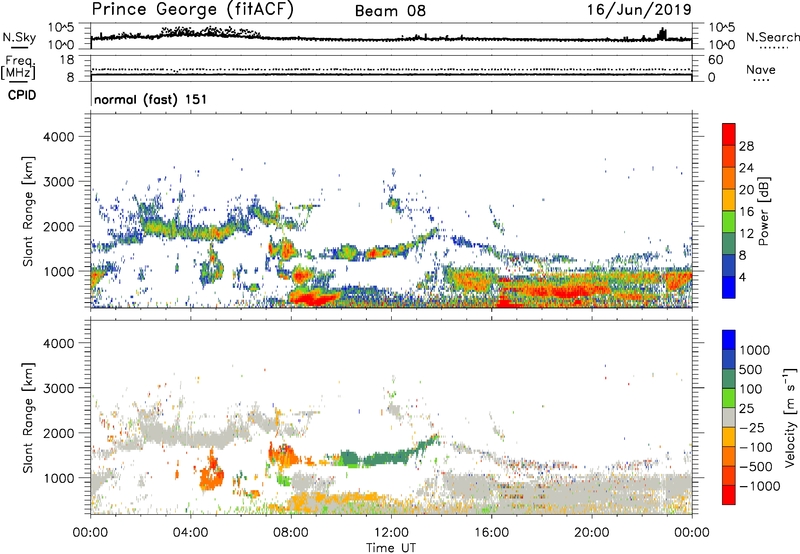
Task: Click the 500 label on velocity colorbar
Action: tap(751, 369)
